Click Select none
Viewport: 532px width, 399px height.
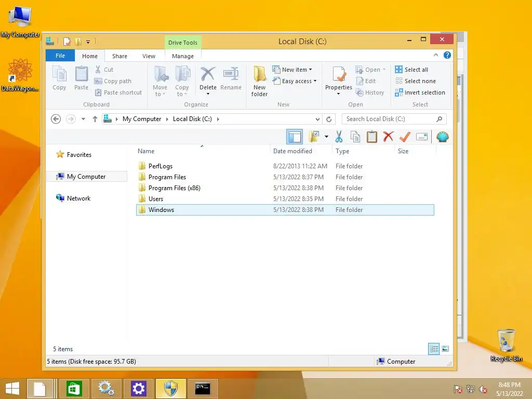(x=415, y=81)
